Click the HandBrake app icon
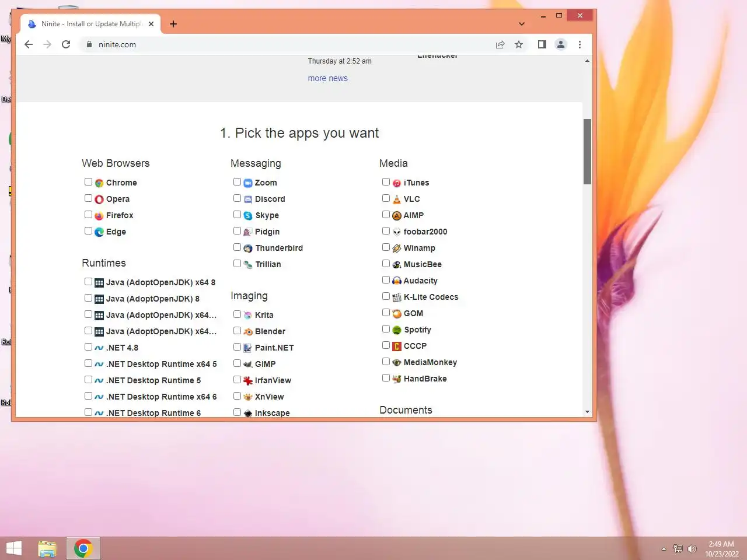The image size is (747, 560). [x=397, y=379]
